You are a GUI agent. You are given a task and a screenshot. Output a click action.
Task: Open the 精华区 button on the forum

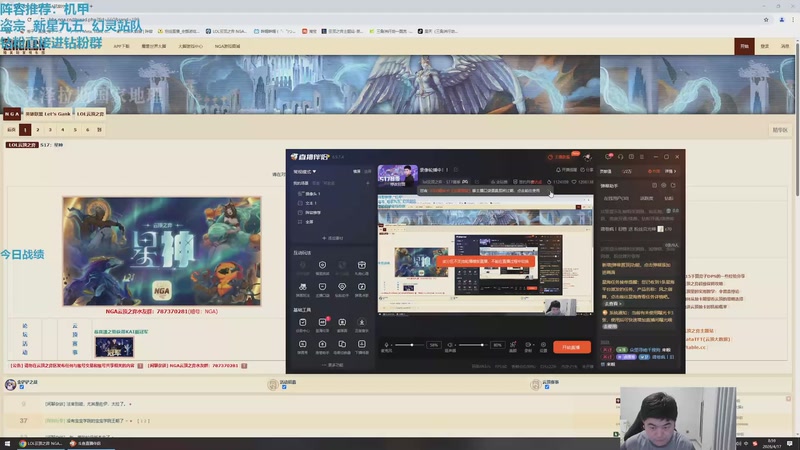pos(780,130)
